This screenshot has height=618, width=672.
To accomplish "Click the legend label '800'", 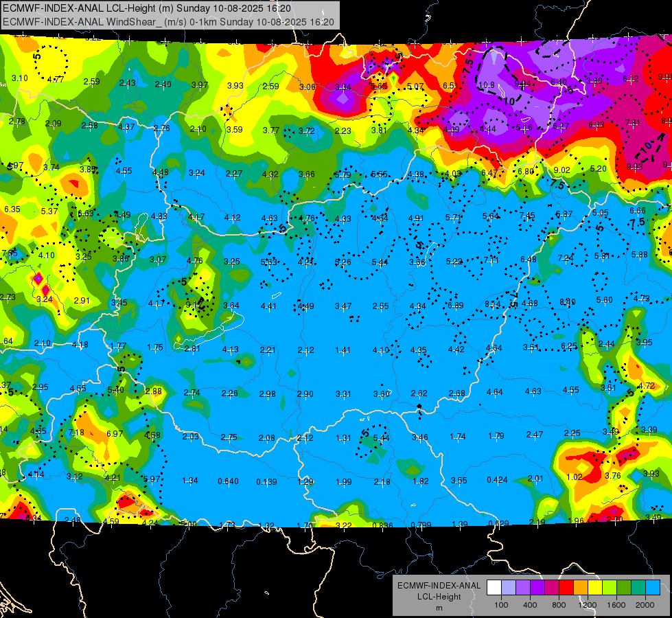I will tap(559, 605).
